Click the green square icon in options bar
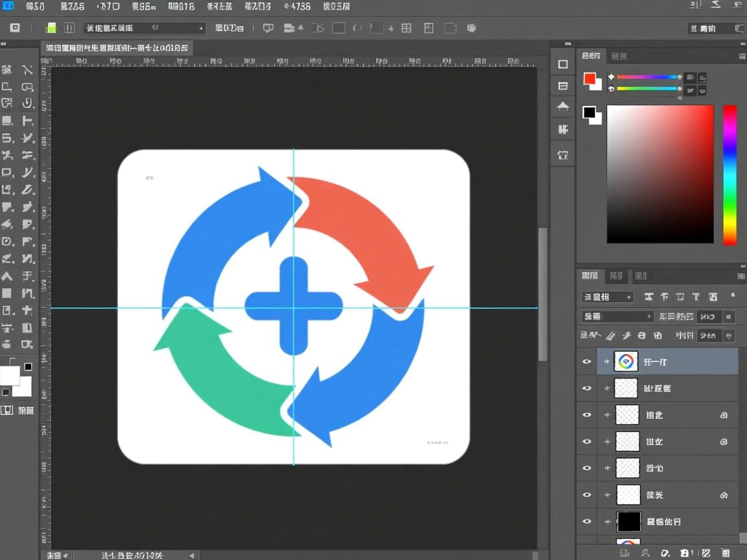This screenshot has width=747, height=560. [51, 28]
